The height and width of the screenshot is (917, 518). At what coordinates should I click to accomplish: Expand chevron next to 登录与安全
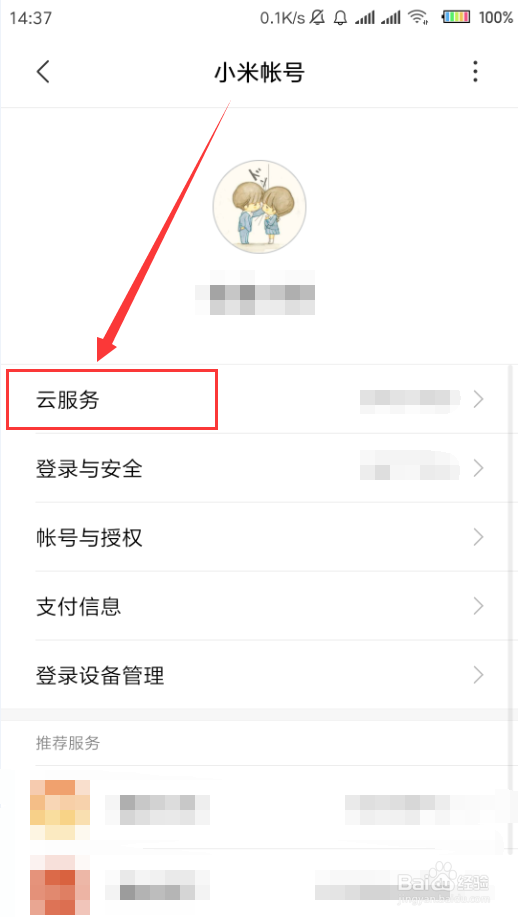tap(478, 468)
